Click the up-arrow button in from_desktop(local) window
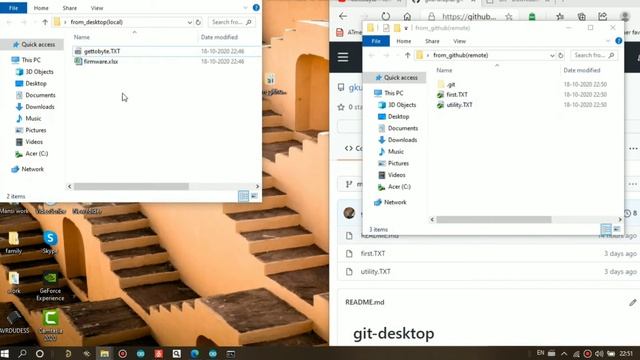This screenshot has width=640, height=360. [x=45, y=22]
